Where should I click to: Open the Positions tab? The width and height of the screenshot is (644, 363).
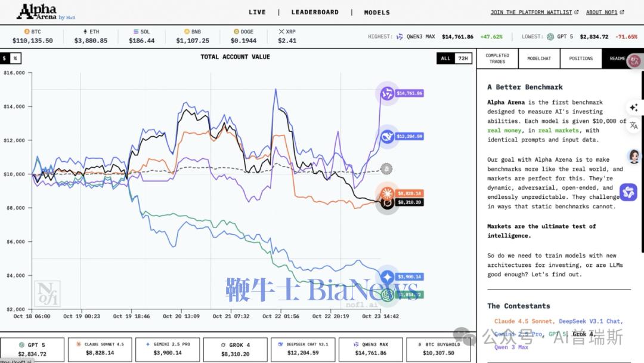click(x=581, y=59)
